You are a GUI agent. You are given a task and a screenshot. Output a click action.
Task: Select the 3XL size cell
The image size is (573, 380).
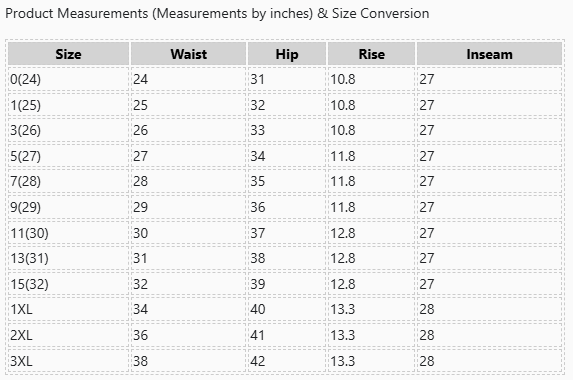[69, 361]
